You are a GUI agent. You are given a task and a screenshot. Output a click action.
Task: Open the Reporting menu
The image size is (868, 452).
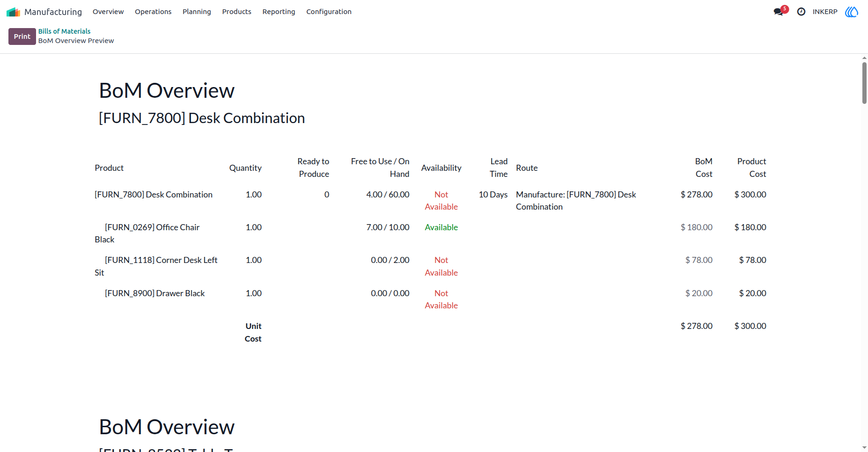[x=279, y=12]
